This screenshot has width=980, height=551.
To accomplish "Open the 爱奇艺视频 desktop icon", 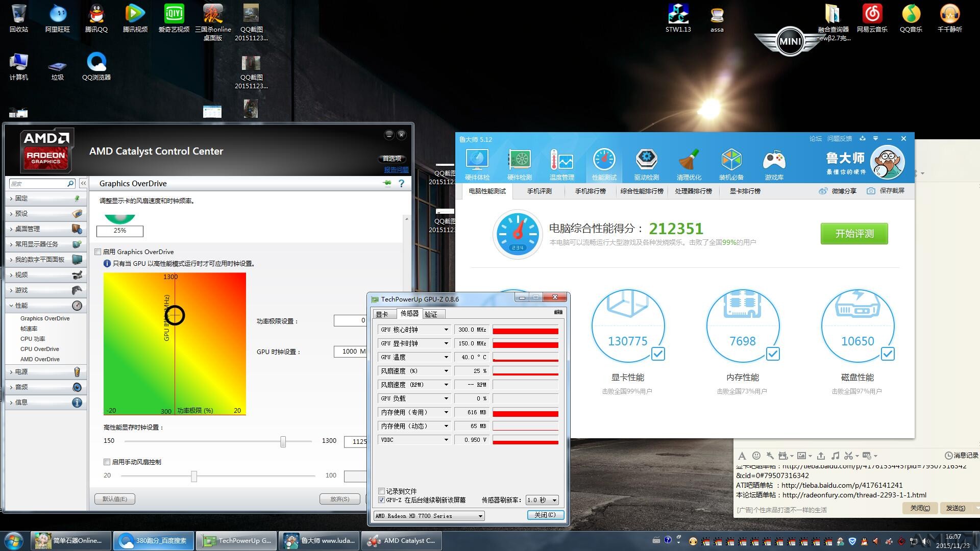I will tap(174, 18).
